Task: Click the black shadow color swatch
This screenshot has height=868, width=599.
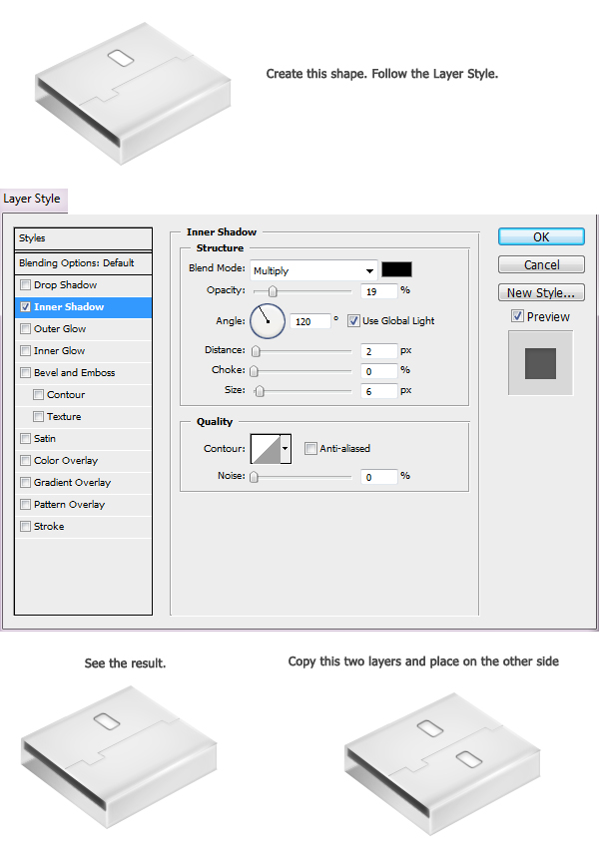Action: tap(396, 269)
